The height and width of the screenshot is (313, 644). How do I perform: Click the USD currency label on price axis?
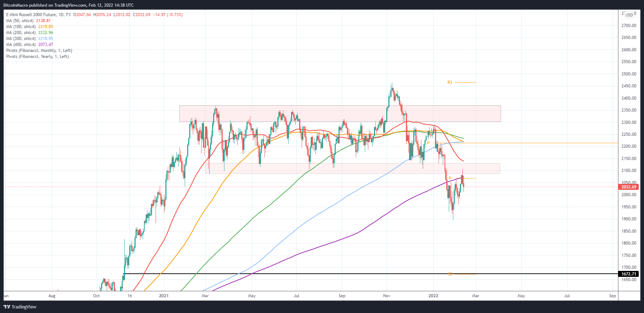(x=629, y=15)
